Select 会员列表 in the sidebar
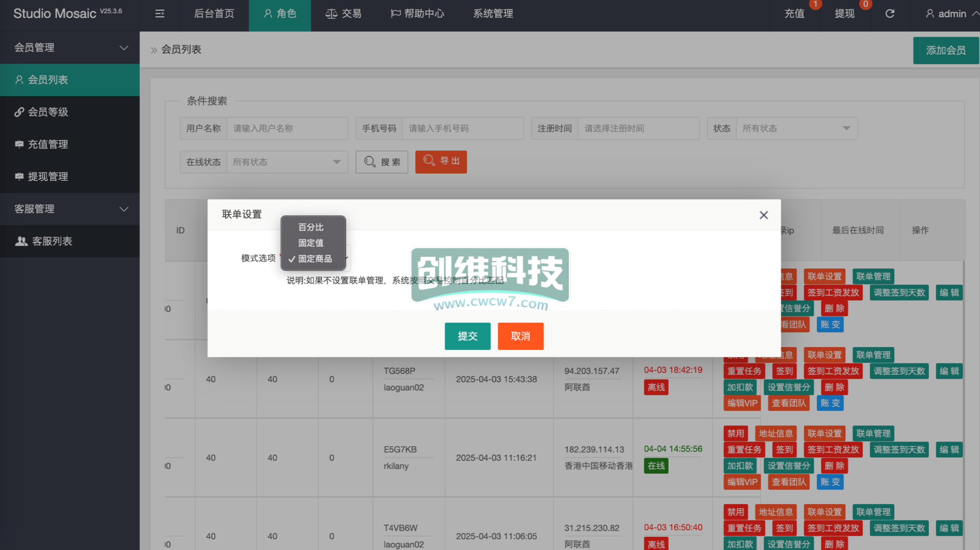Screen dimensions: 980x550 70,80
